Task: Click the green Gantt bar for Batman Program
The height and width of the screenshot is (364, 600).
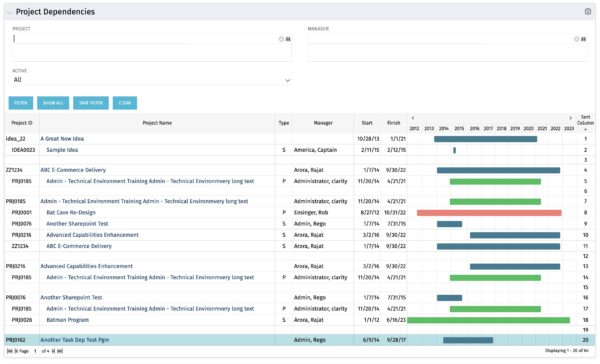Action: click(489, 320)
